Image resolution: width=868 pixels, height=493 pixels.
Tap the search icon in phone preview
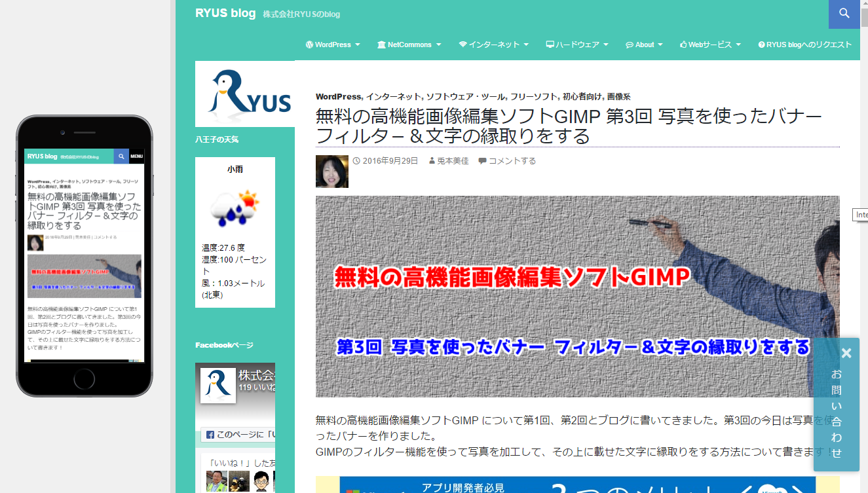[121, 156]
